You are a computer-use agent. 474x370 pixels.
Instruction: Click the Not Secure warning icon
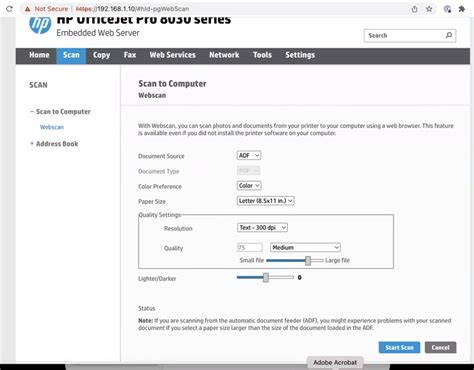click(28, 9)
